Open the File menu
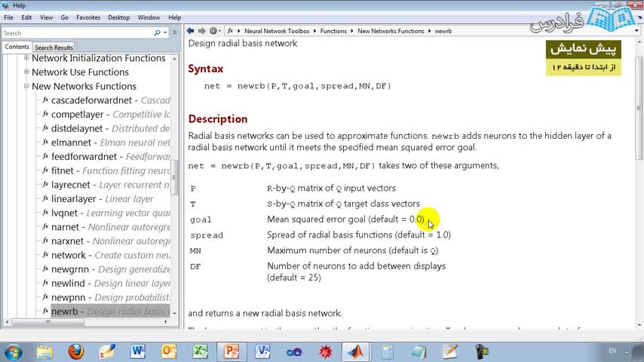The width and height of the screenshot is (644, 362). 8,17
